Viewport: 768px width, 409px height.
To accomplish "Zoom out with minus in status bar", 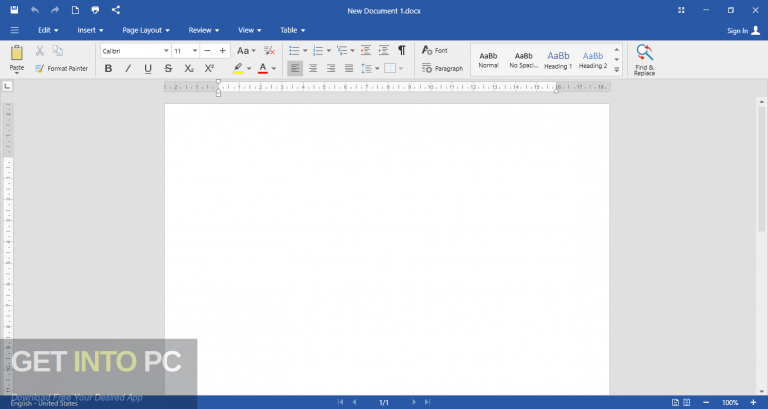I will (706, 402).
